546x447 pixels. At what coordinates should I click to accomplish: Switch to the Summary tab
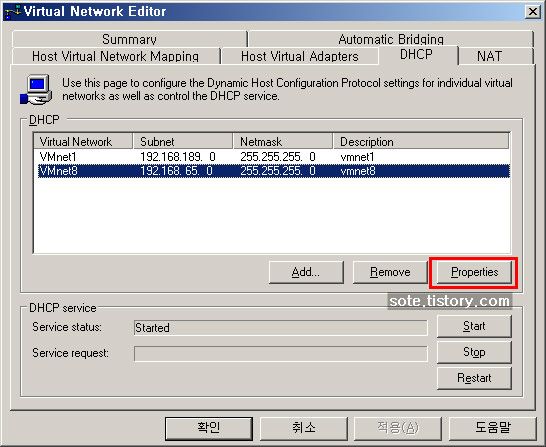129,39
